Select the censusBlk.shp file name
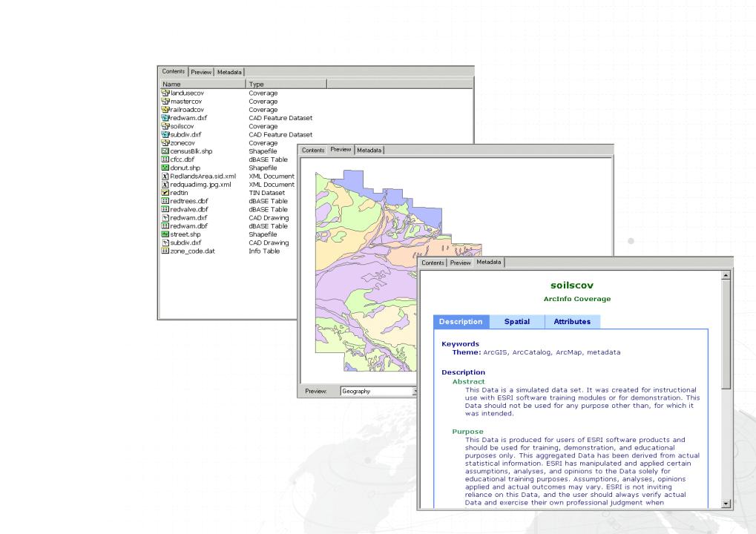The image size is (756, 534). coord(191,151)
